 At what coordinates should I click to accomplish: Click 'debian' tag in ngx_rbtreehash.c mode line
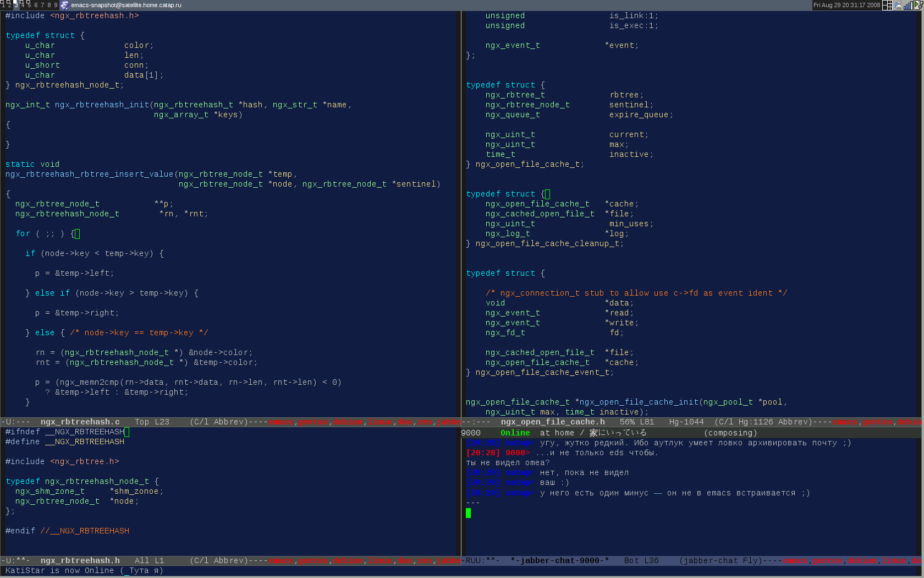tap(348, 422)
